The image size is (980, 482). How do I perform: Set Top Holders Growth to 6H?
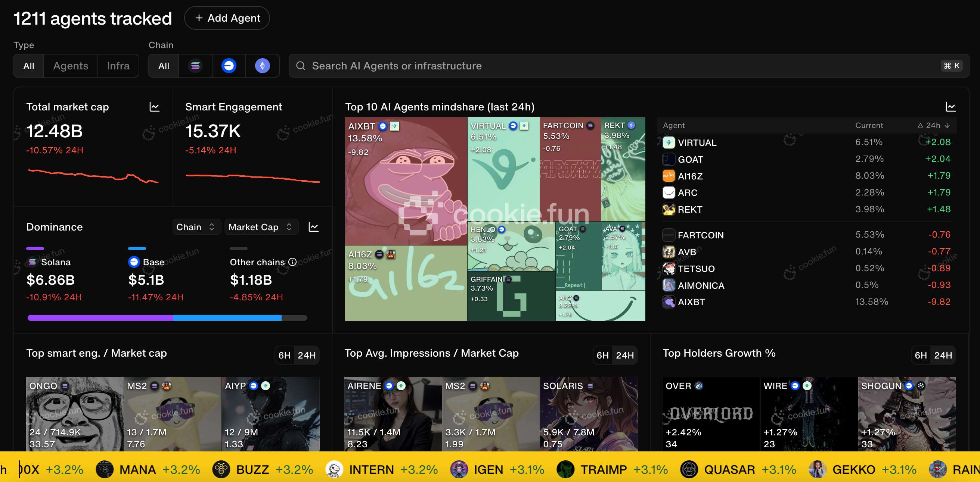point(921,355)
